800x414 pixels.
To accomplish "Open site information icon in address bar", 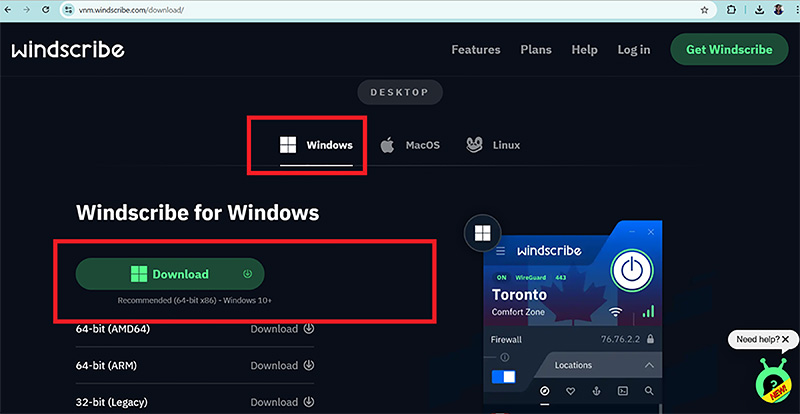I will [69, 10].
